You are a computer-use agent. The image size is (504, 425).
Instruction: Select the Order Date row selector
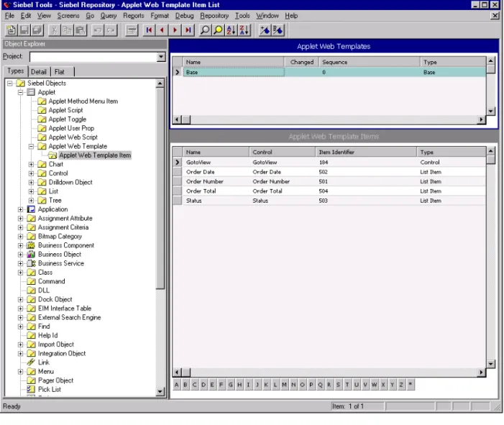pyautogui.click(x=178, y=172)
